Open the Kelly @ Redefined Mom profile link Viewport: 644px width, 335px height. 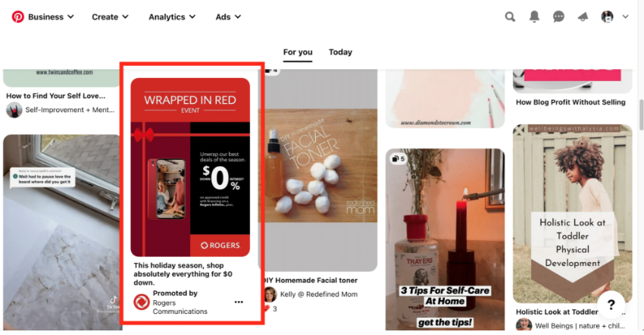(x=319, y=294)
